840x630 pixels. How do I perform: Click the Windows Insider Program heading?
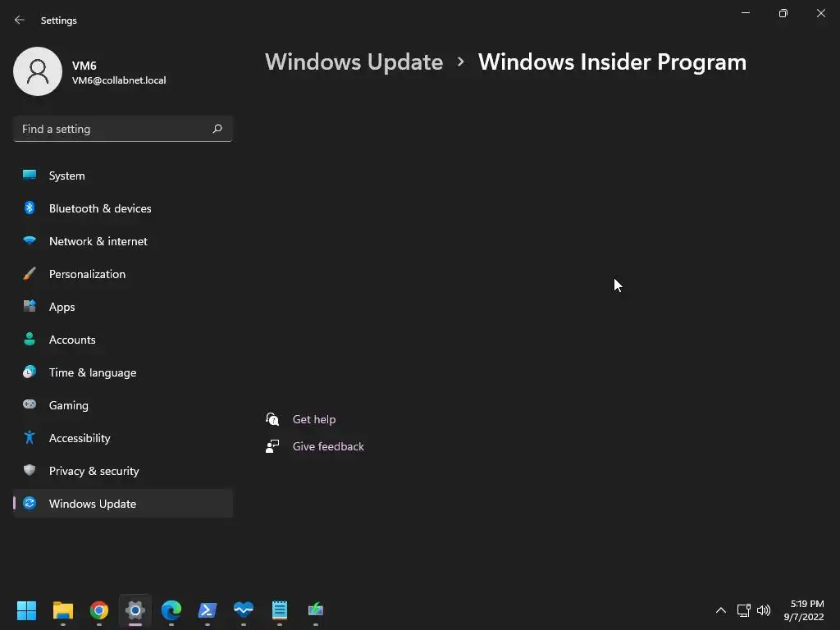[612, 62]
